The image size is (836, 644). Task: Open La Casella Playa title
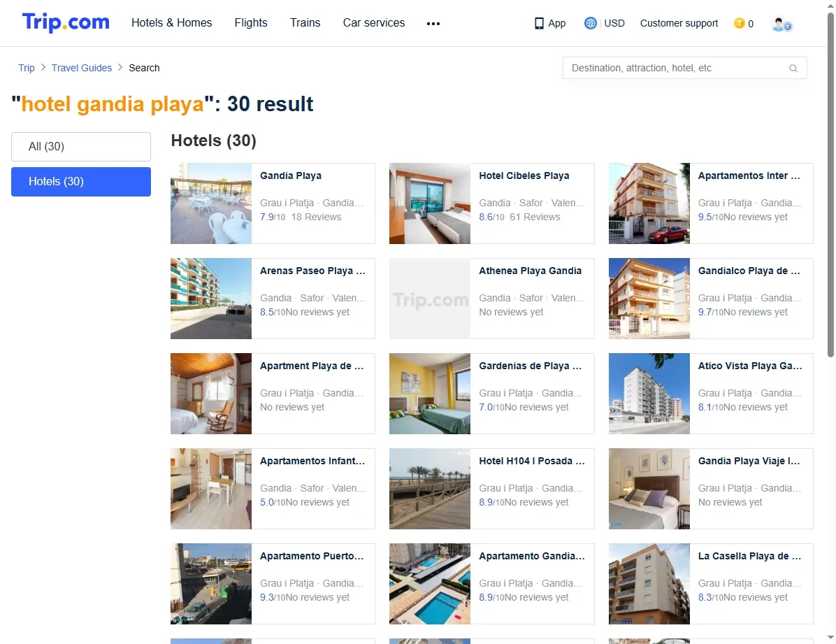point(749,555)
